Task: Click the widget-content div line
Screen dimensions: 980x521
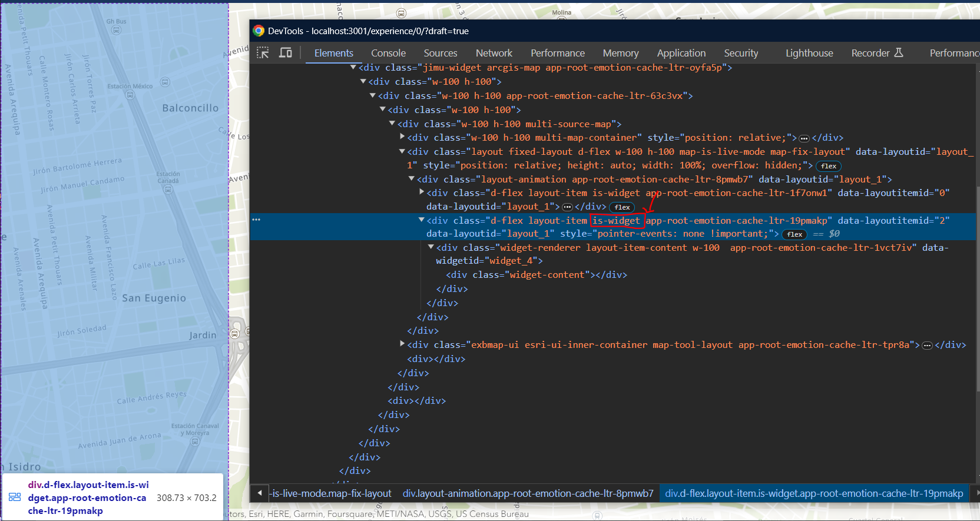Action: coord(536,275)
